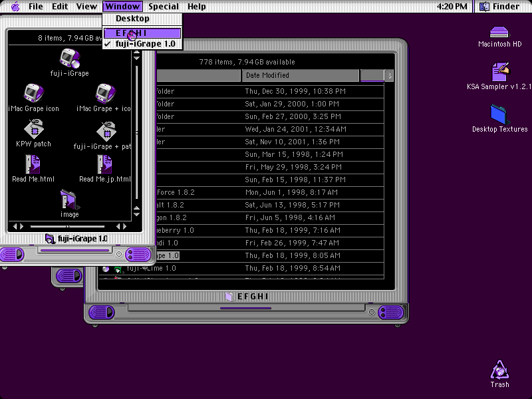
Task: Click the bottom down-arrow of fuji-iGrape vertical scrollbar
Action: [137, 214]
